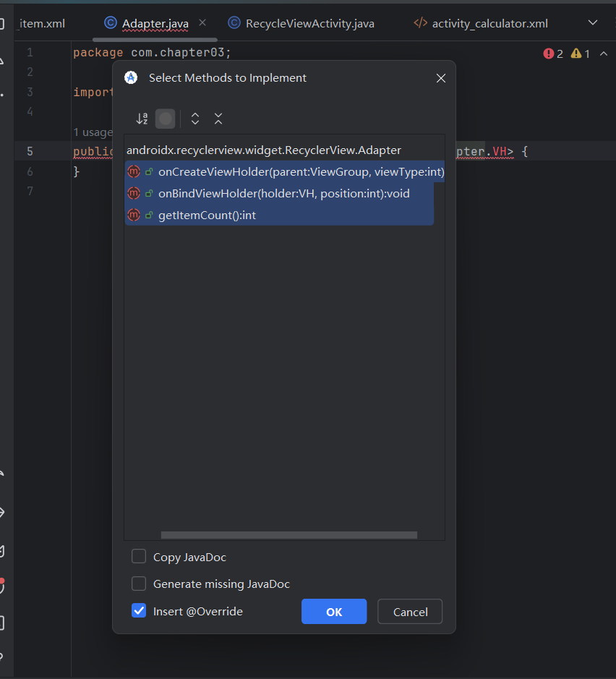
Task: Expand all nodes in the methods list
Action: tap(195, 119)
